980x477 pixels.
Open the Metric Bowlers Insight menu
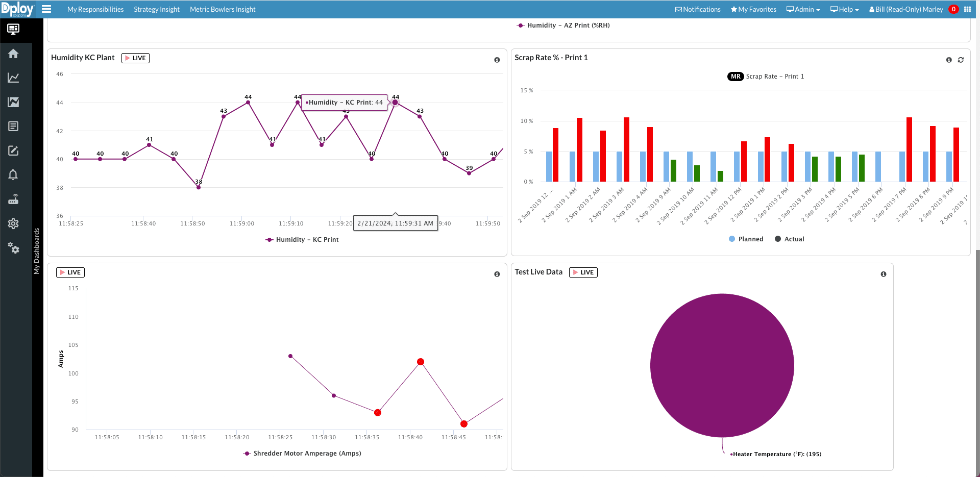222,9
